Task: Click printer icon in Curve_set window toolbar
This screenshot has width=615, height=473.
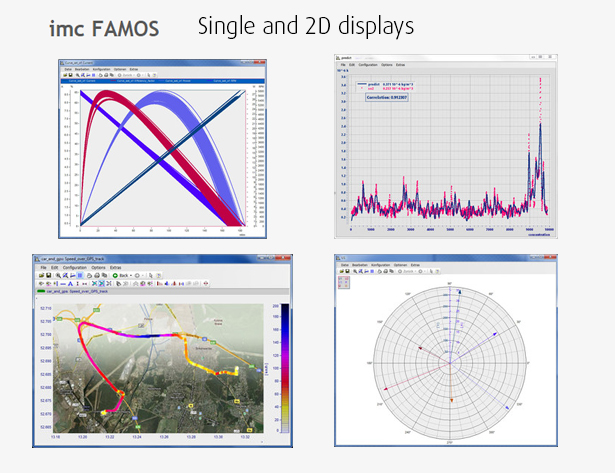Action: point(106,75)
